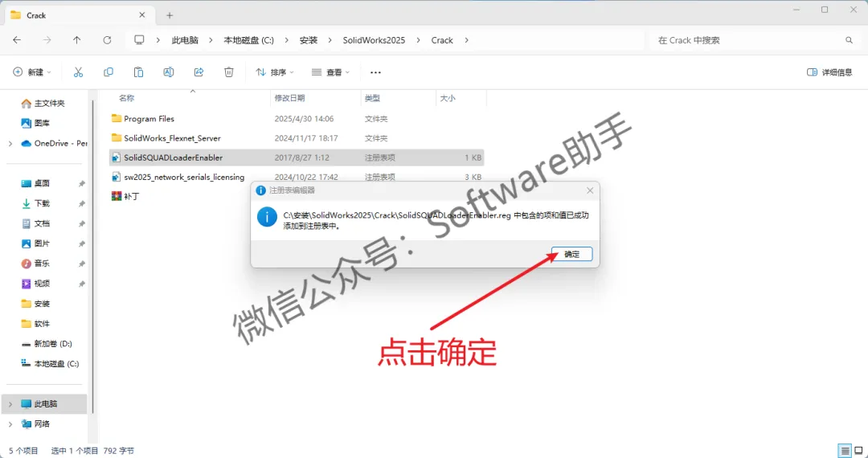Click the search magnifier icon
868x458 pixels.
tap(849, 40)
